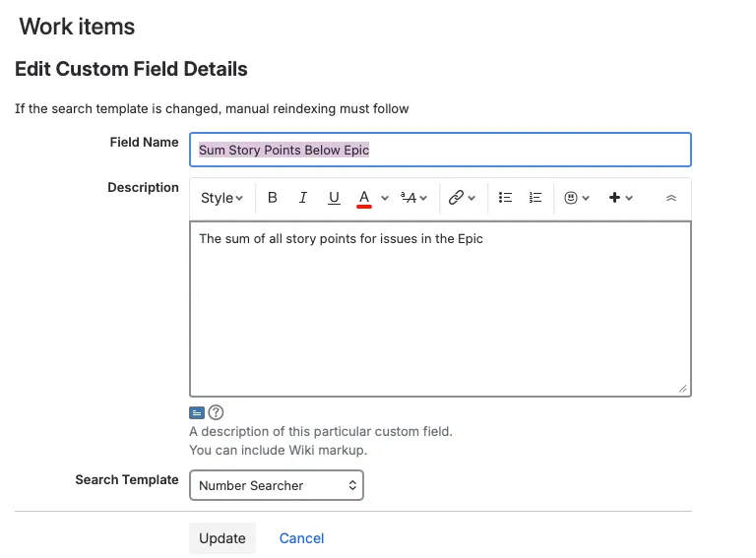Expand the link options dropdown arrow
The width and height of the screenshot is (756, 558).
(x=472, y=198)
